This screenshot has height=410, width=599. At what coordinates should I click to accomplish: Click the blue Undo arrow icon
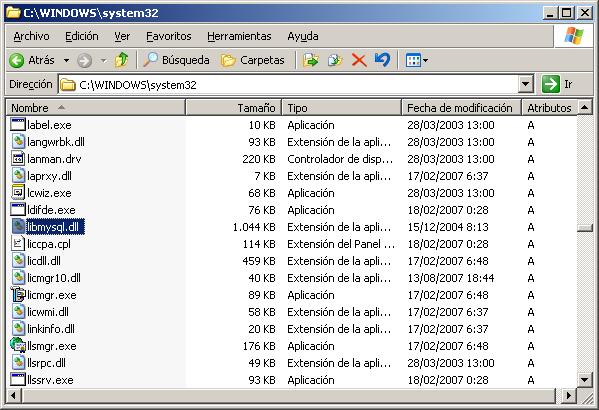pyautogui.click(x=382, y=60)
